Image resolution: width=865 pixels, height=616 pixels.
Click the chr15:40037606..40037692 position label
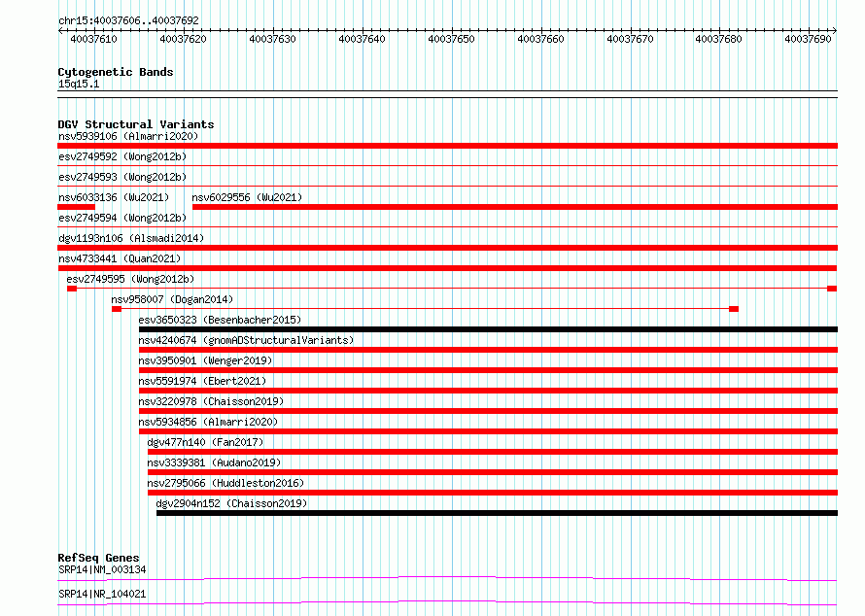pos(128,20)
